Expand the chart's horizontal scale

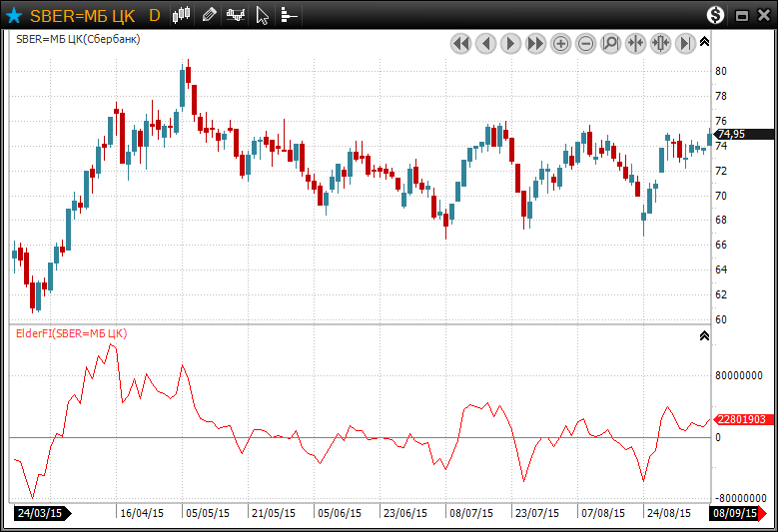[660, 43]
